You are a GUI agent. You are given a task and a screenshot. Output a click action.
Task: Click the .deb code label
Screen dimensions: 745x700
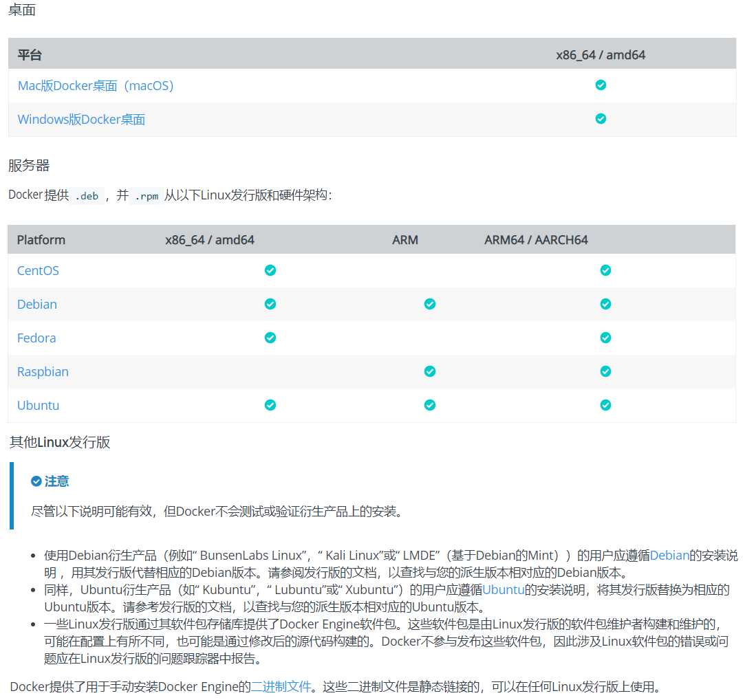click(x=87, y=196)
